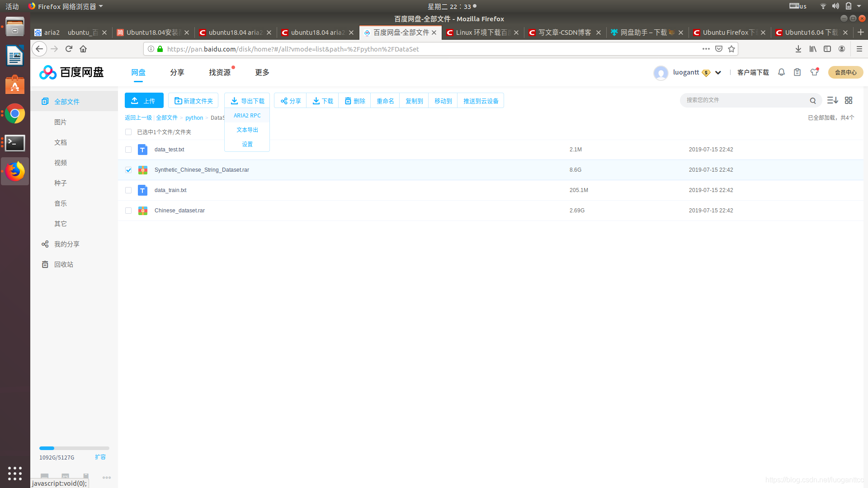Click the blue 上传 upload button
The image size is (868, 488).
point(144,101)
